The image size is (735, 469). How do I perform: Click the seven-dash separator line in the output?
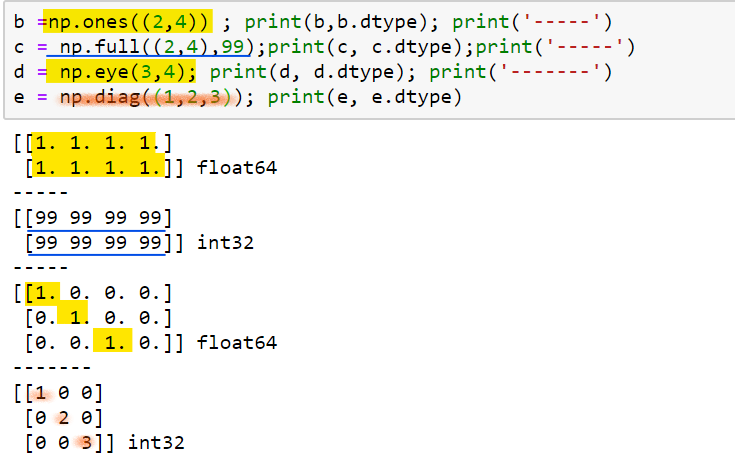coord(52,368)
